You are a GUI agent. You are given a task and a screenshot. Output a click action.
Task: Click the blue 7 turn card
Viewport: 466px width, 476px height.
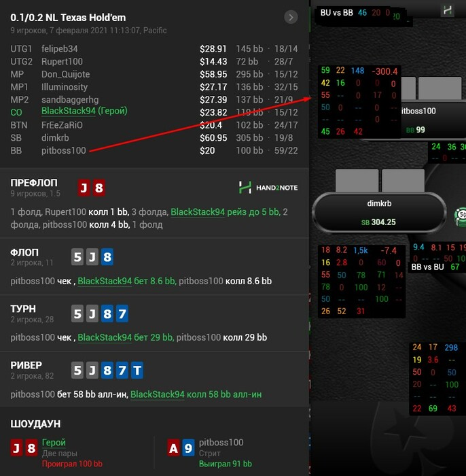click(x=122, y=313)
